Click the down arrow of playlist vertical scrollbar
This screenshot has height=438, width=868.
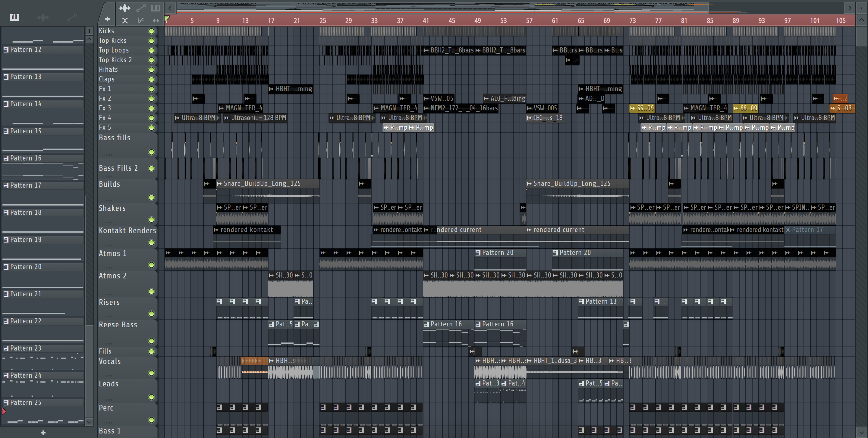point(862,432)
